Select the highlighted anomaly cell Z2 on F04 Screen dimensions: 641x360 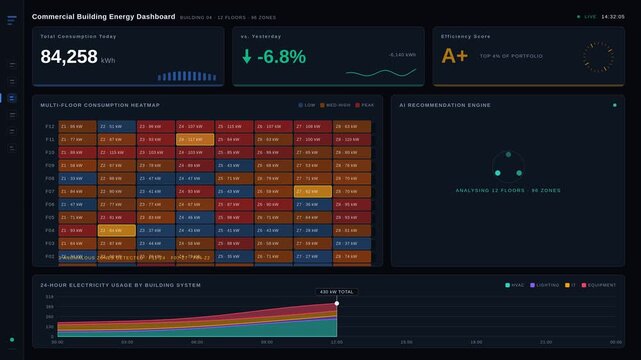(x=117, y=230)
